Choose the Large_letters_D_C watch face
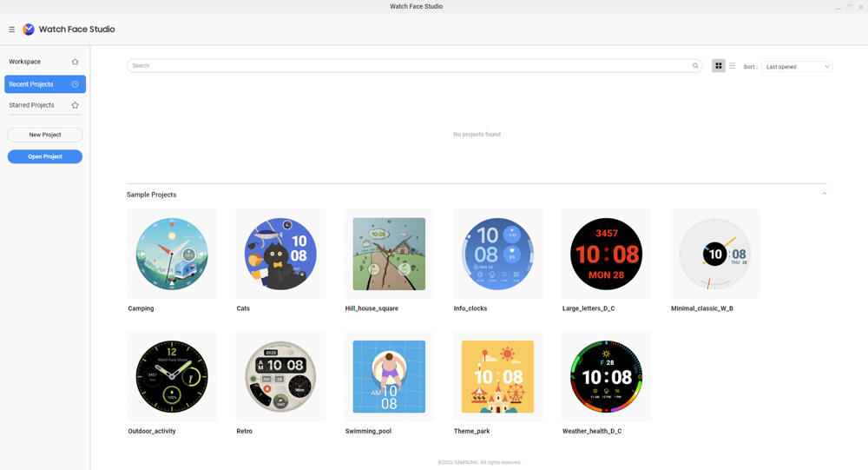Viewport: 868px width, 470px height. click(606, 254)
